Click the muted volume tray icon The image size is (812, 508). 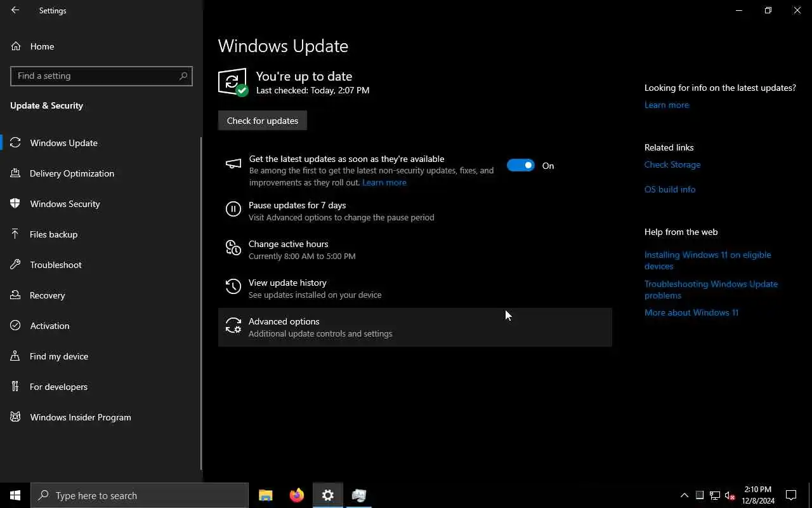click(730, 495)
